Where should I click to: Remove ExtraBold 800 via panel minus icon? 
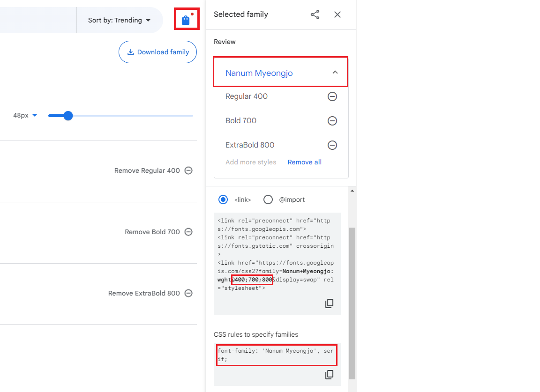332,145
